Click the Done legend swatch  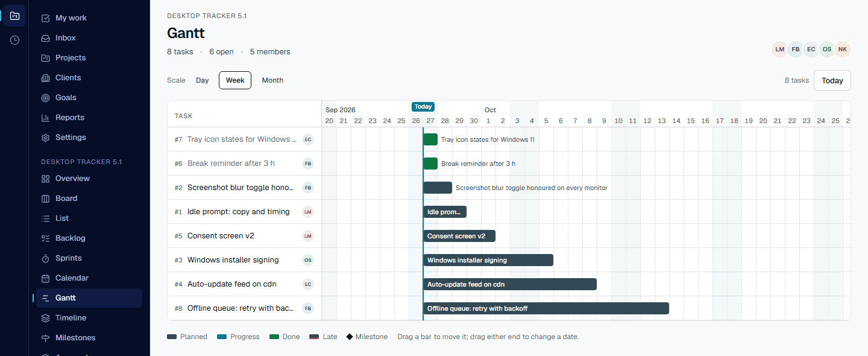tap(274, 337)
